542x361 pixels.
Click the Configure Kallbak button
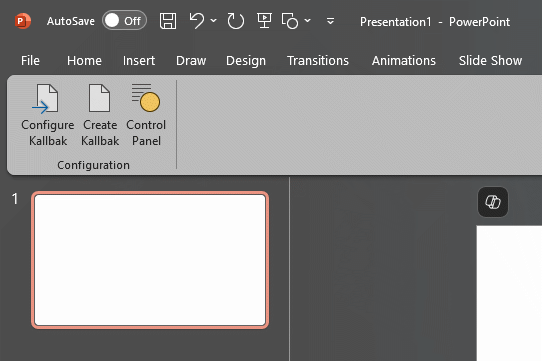click(48, 115)
